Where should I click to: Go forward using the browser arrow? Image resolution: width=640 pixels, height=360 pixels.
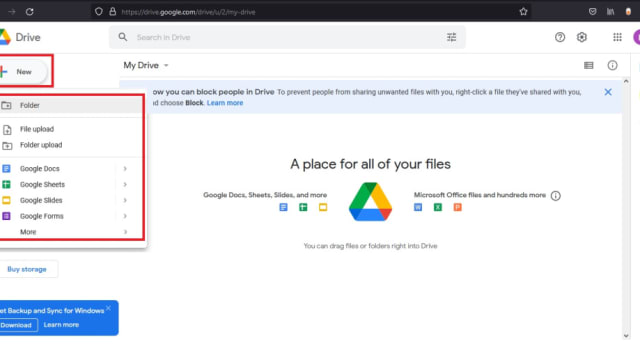click(x=11, y=12)
